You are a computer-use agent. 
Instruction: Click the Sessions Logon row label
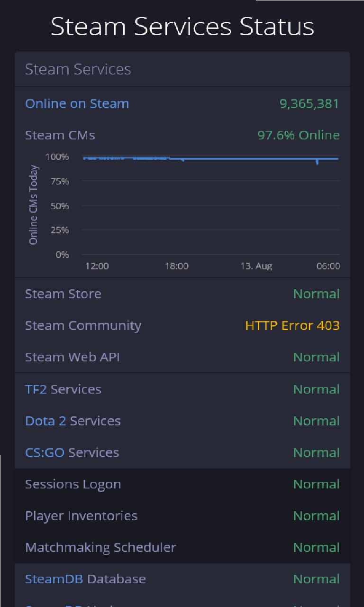click(73, 484)
